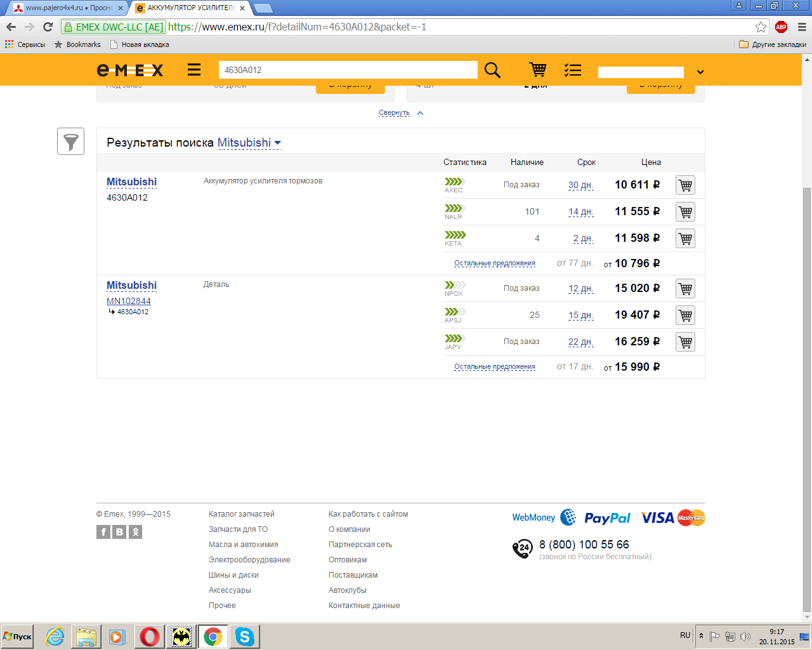Screen dimensions: 812x650
Task: Open the Автоклубы footer link
Action: tap(348, 590)
